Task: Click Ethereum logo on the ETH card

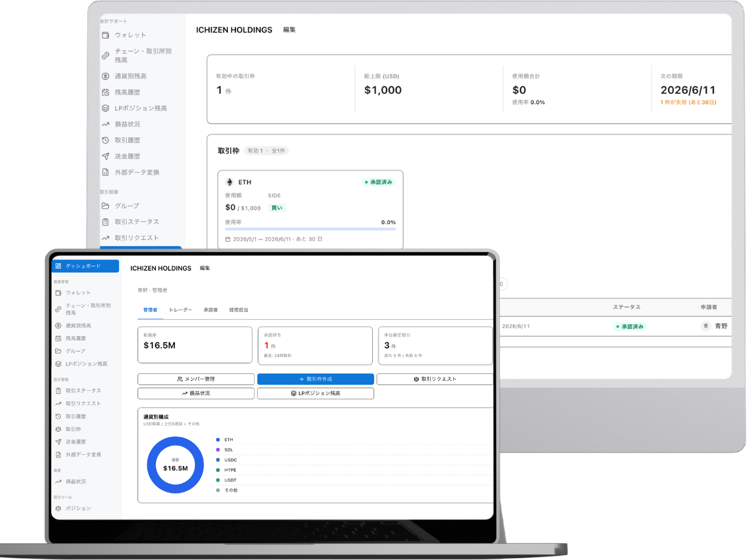Action: pos(229,182)
